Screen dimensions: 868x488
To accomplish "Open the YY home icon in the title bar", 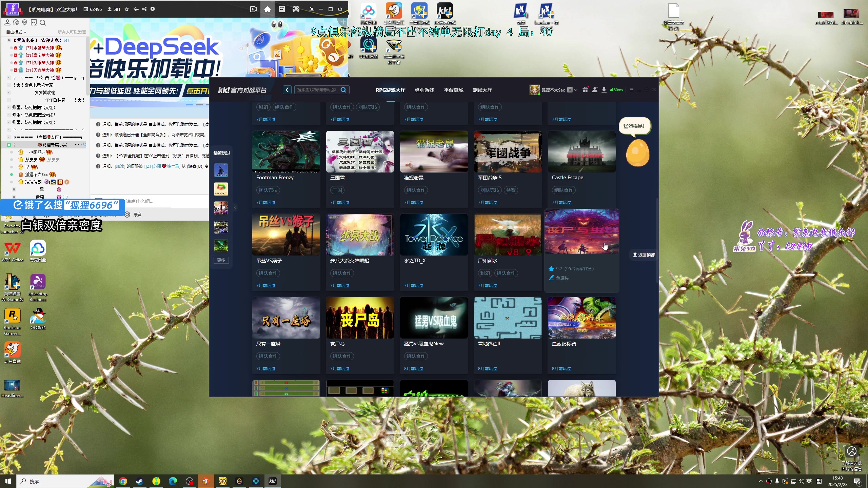I will 267,9.
